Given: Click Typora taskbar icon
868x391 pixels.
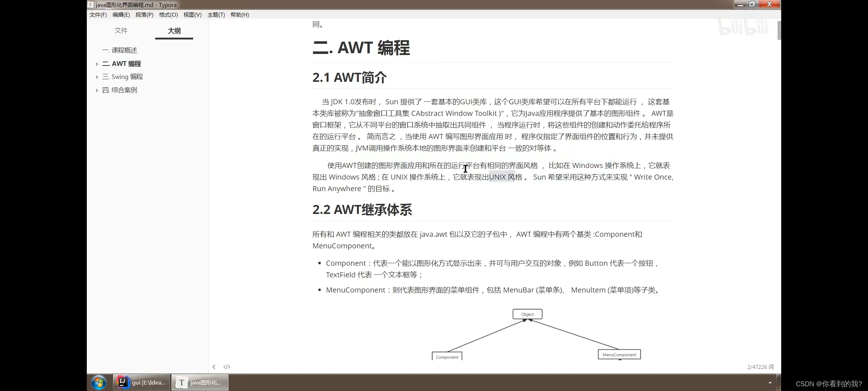Looking at the screenshot, I should point(200,382).
